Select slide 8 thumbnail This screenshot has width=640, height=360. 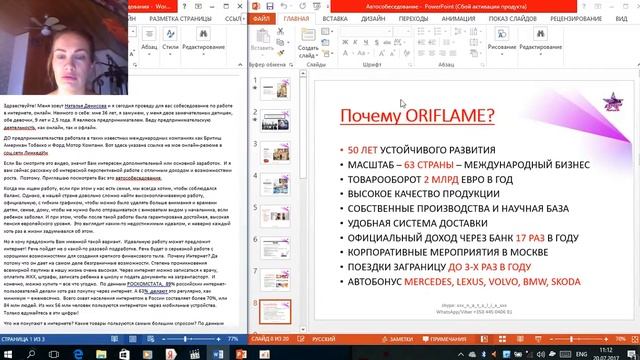(x=275, y=311)
